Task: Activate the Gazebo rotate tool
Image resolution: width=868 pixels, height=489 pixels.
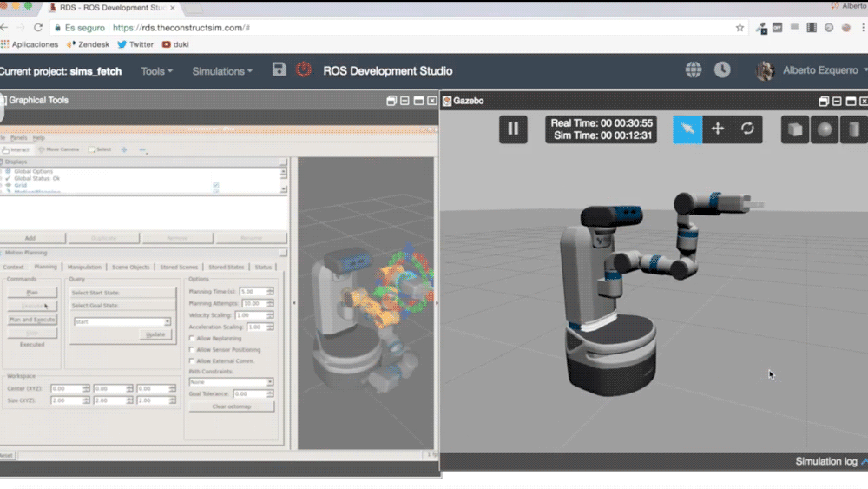Action: (747, 129)
